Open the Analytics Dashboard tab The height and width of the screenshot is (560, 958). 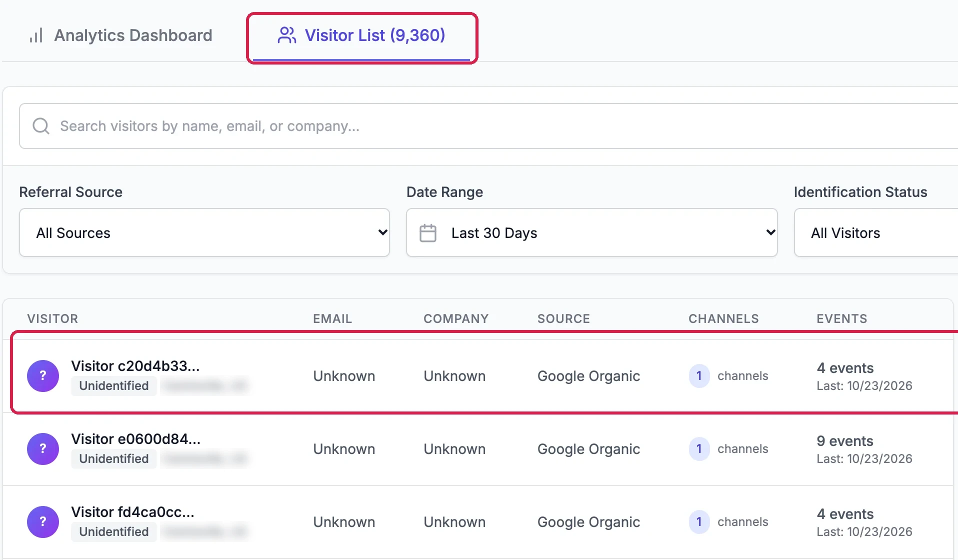coord(120,35)
